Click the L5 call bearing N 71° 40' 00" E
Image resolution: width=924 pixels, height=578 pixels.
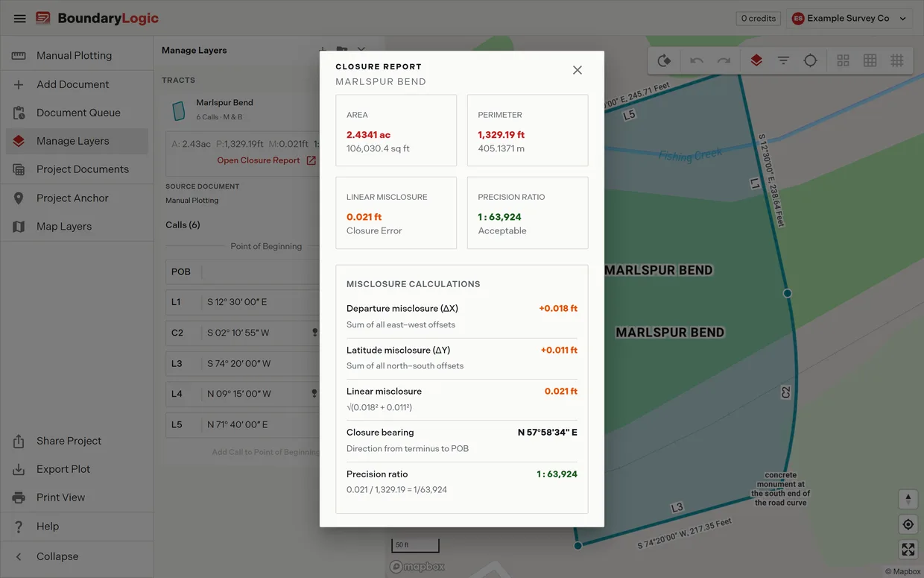point(237,424)
